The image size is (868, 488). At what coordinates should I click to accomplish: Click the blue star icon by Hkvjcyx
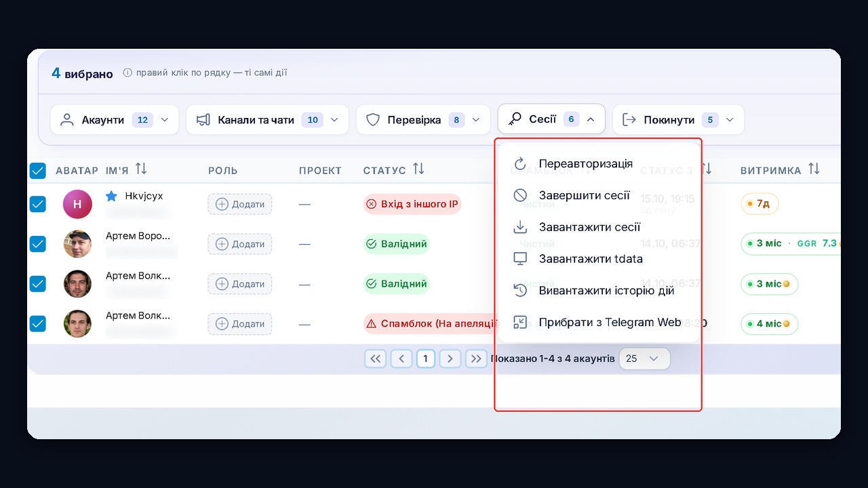click(112, 196)
